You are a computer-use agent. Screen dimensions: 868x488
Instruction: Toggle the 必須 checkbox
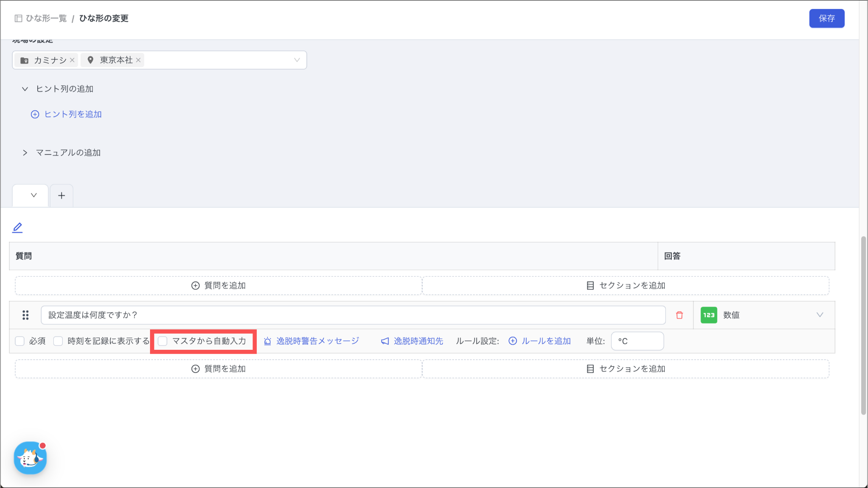[20, 341]
